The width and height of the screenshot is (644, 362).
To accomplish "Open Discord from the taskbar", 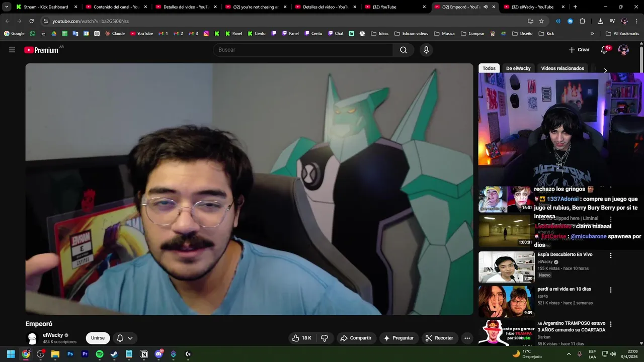I will click(159, 354).
